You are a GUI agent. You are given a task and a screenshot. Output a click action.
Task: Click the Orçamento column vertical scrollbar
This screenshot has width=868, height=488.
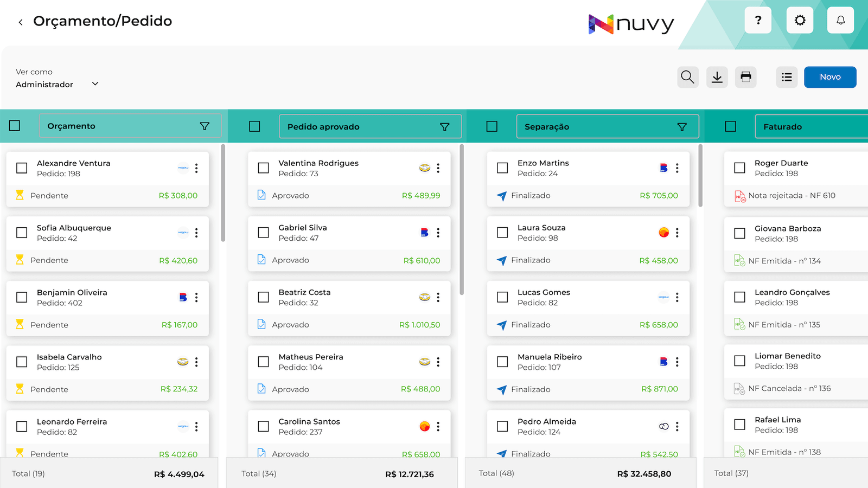click(223, 192)
